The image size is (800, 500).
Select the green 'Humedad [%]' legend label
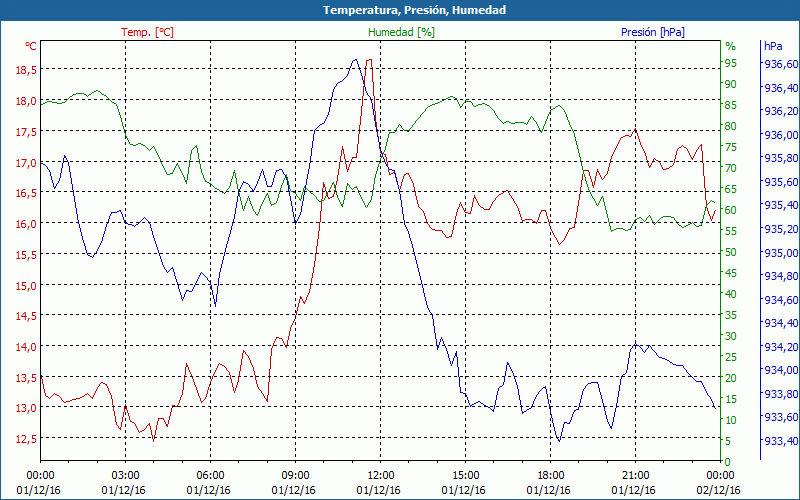[x=401, y=32]
